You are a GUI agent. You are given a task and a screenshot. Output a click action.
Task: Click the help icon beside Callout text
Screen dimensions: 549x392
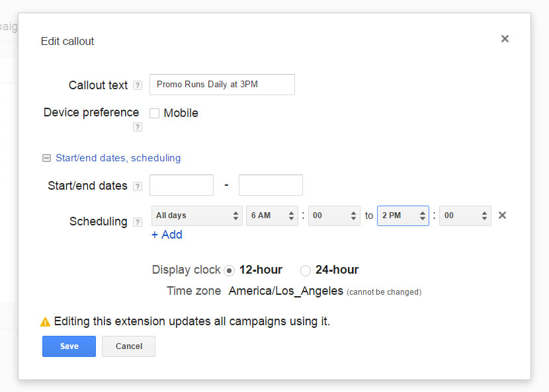[x=138, y=85]
